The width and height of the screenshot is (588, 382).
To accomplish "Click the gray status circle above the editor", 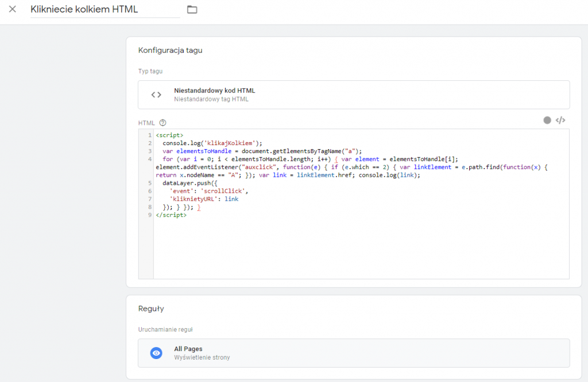I will 547,120.
